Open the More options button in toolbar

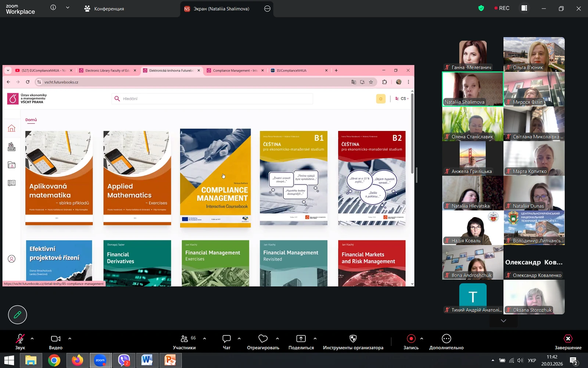point(446,342)
